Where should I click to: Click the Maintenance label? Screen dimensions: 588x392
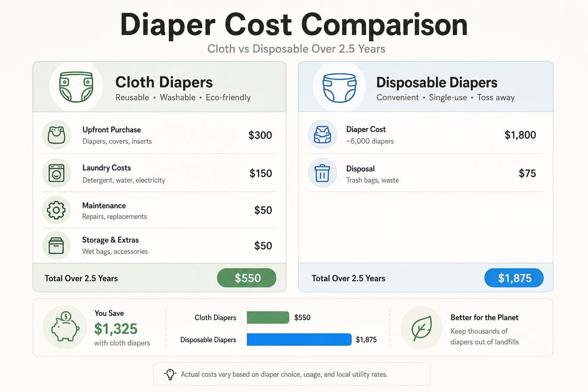tap(104, 206)
